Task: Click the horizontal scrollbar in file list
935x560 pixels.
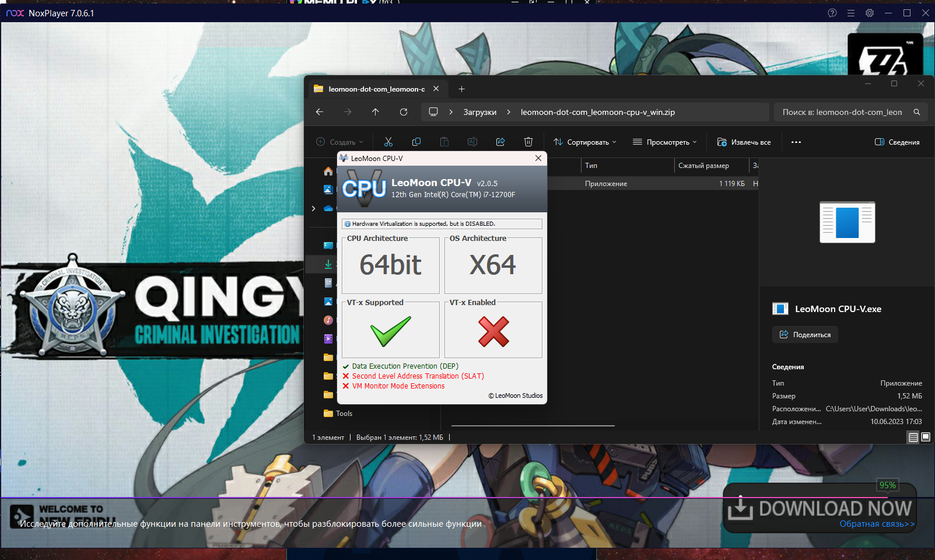Action: tap(533, 426)
